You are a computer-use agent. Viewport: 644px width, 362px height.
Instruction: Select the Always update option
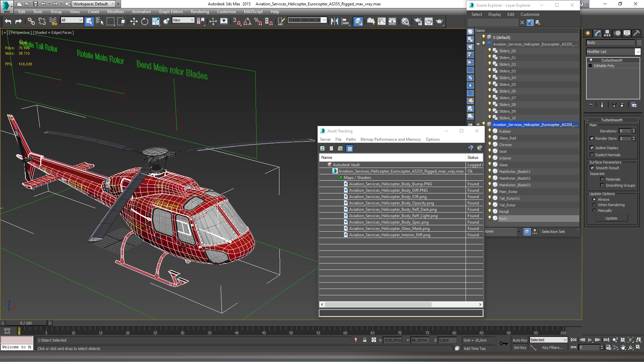point(594,199)
